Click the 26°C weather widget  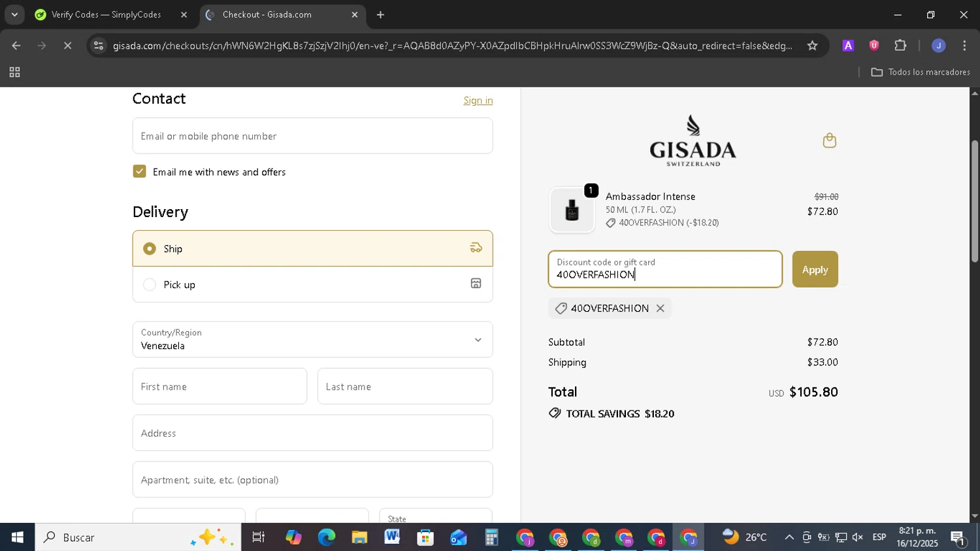click(744, 537)
